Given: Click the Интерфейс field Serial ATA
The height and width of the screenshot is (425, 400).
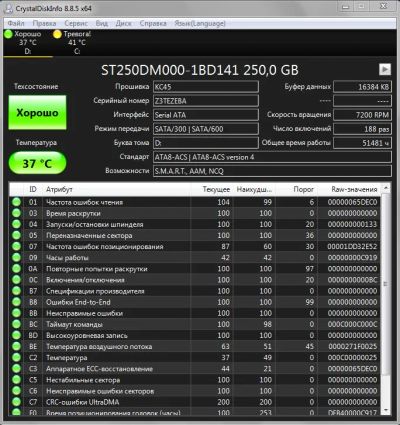Looking at the screenshot, I should click(206, 115).
